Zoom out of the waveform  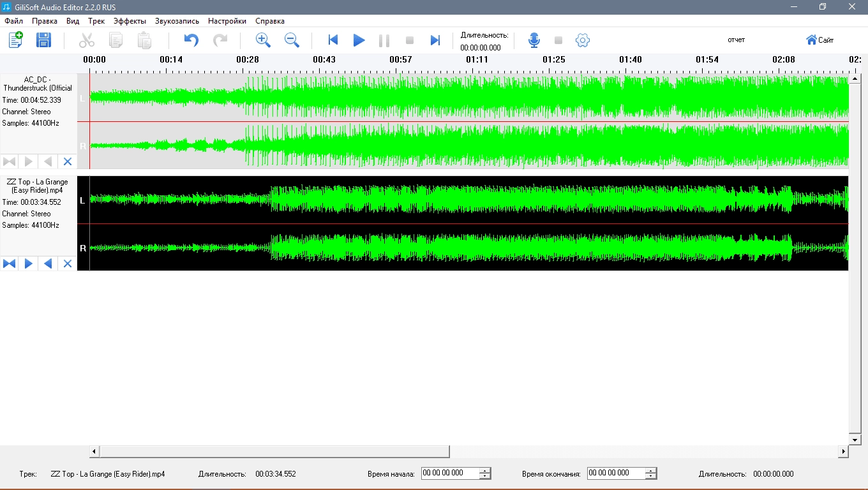(292, 40)
